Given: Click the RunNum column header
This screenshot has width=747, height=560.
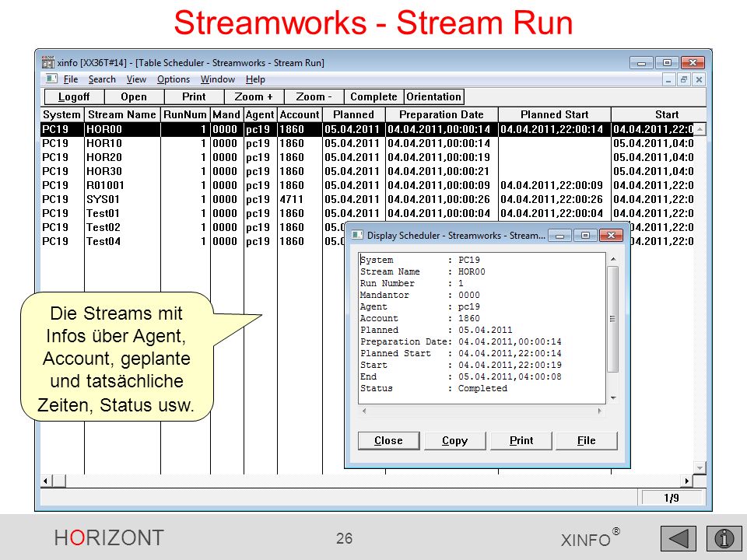Looking at the screenshot, I should coord(185,115).
